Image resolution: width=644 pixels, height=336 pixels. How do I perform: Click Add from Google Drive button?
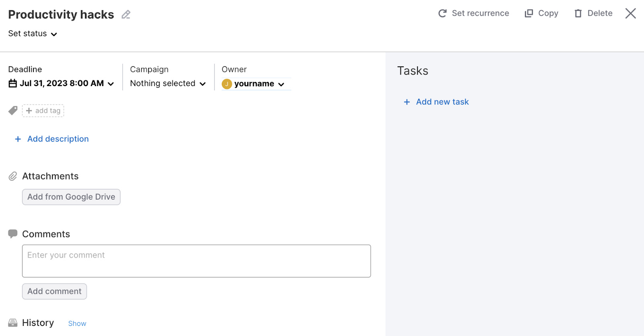[x=71, y=197]
